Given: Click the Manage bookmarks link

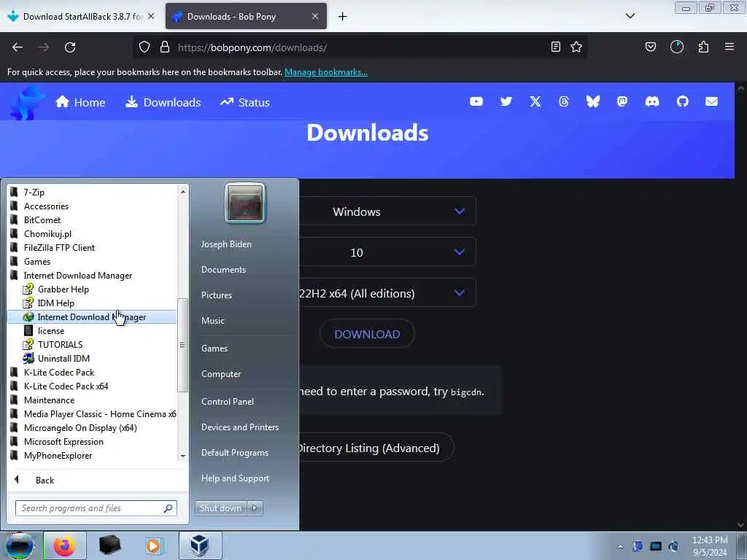Looking at the screenshot, I should tap(326, 72).
